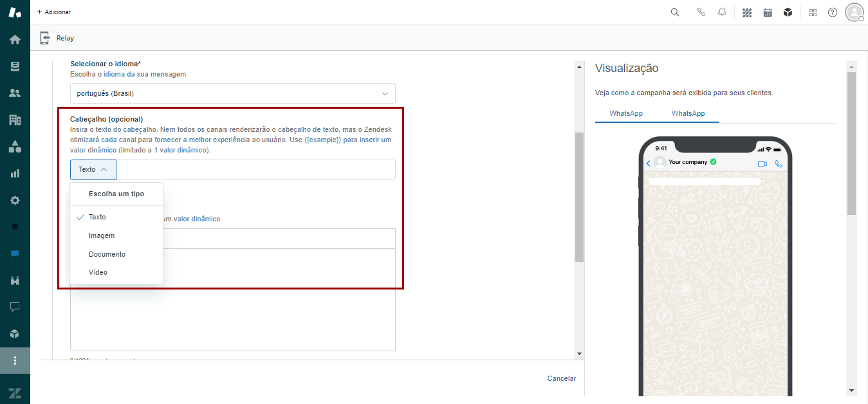Open the help question mark icon
The width and height of the screenshot is (868, 404).
click(833, 12)
